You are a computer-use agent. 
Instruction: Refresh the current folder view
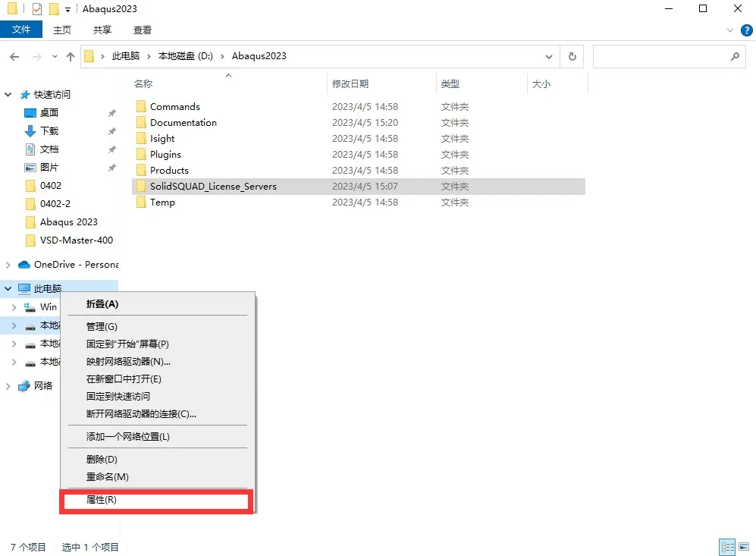[x=572, y=56]
